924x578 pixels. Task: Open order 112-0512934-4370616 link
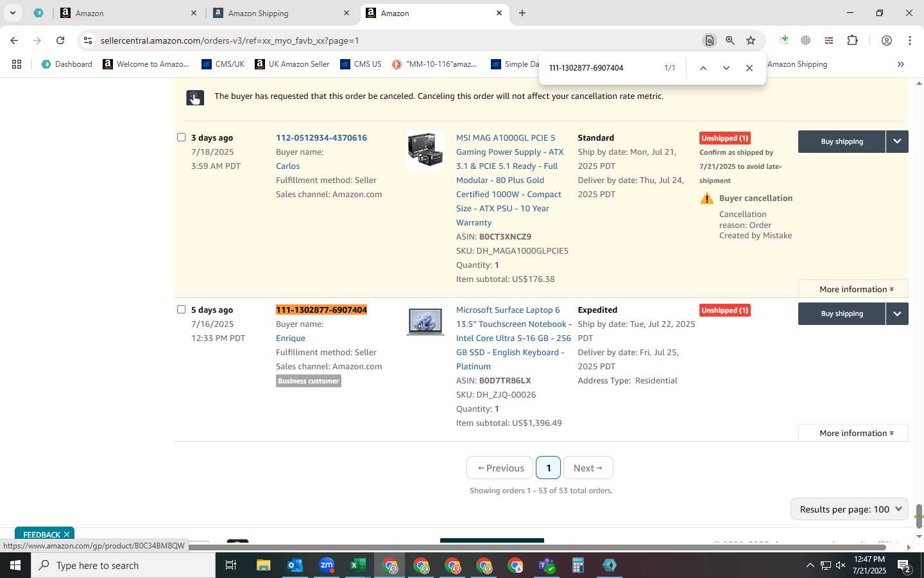coord(321,137)
